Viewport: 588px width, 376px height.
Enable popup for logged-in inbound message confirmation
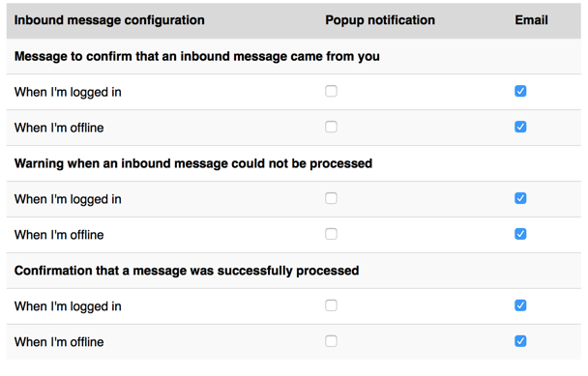point(331,91)
